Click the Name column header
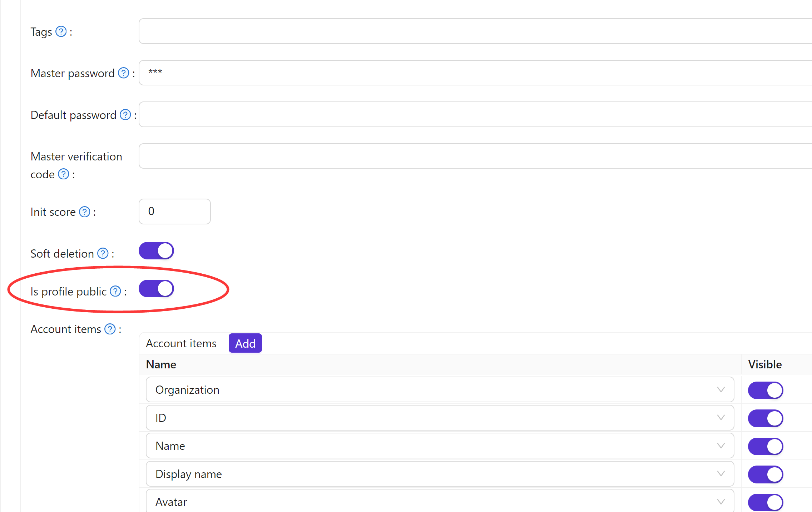812x512 pixels. click(x=161, y=364)
